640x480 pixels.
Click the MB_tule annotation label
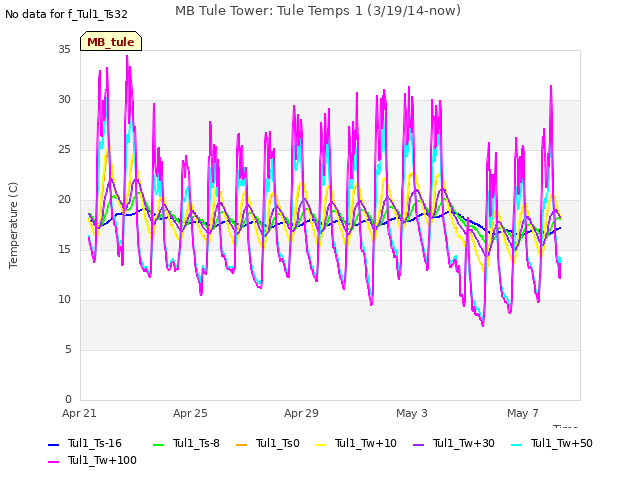click(111, 42)
